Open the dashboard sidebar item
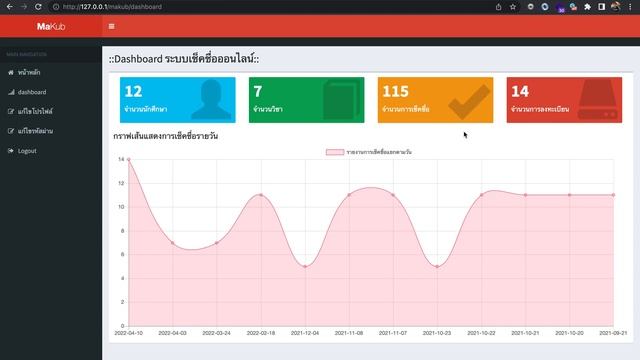The width and height of the screenshot is (640, 360). pos(51,92)
